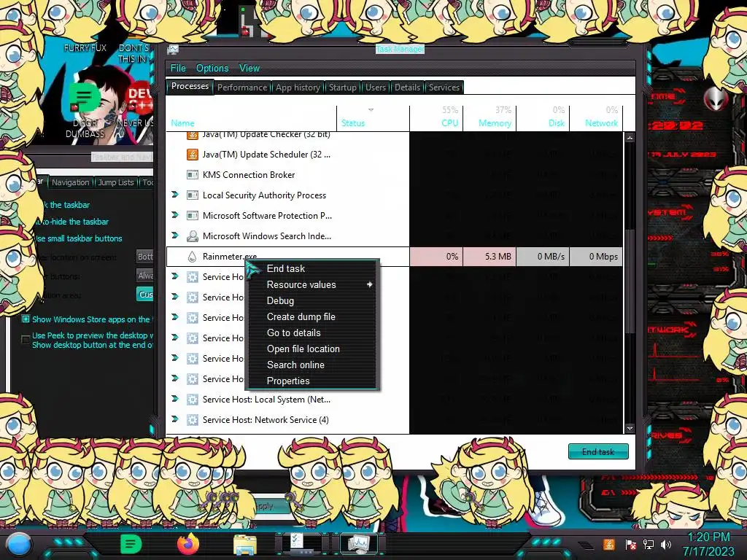Open the volume speaker tray icon
747x560 pixels.
point(666,544)
